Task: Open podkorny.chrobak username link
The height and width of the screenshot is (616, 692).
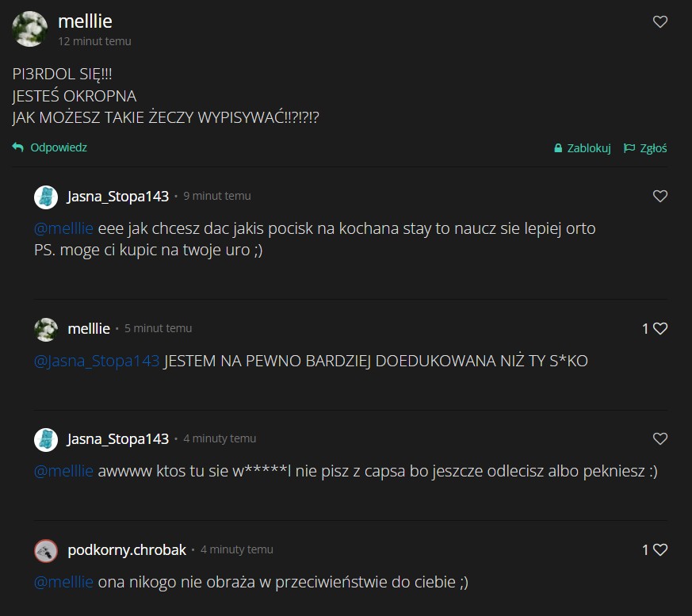Action: [x=127, y=550]
